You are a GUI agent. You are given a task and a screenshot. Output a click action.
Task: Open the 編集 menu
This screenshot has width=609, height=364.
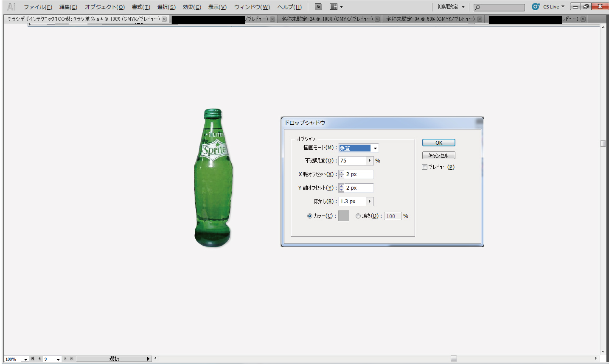tap(68, 7)
